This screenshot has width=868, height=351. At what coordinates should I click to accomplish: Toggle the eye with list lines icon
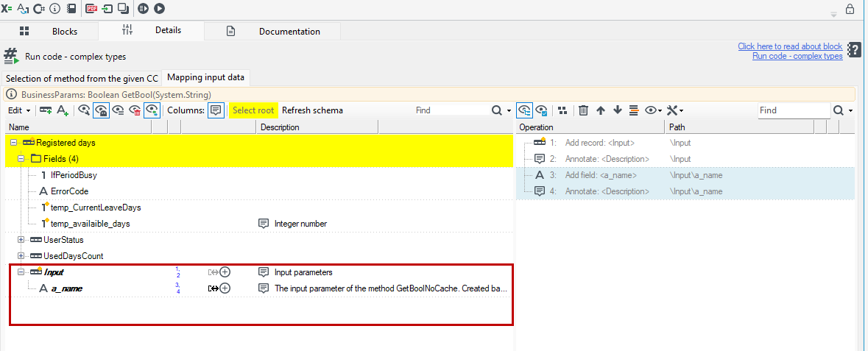coord(118,110)
